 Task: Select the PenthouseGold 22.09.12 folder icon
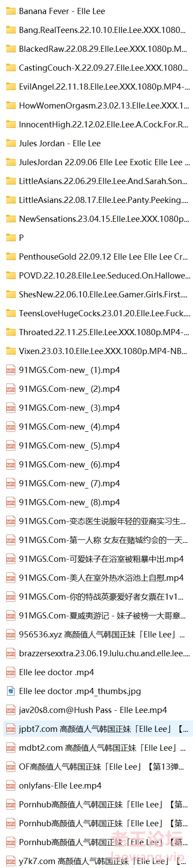coord(11,257)
